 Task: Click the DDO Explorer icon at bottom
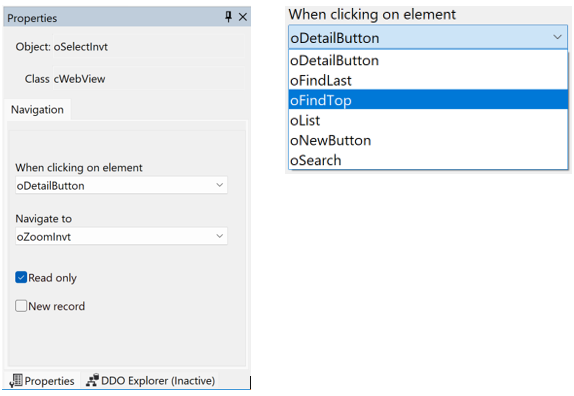pos(92,381)
